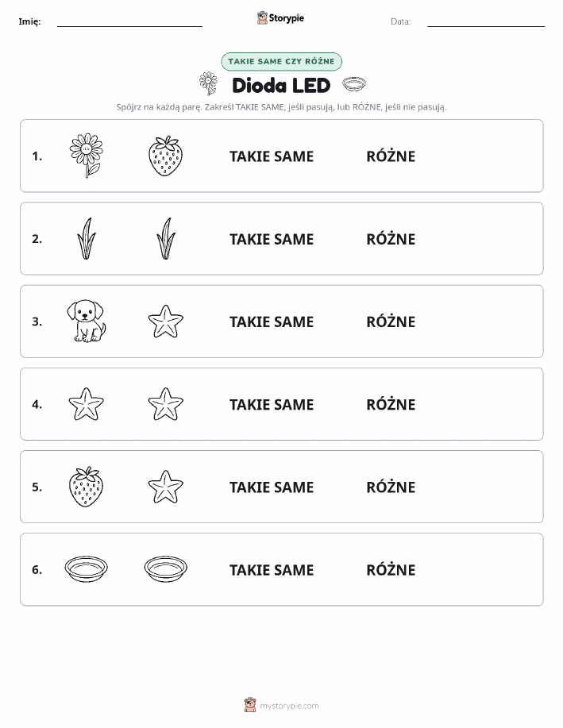
Task: Click the TAKIE SAME CZY RÓŻNE badge
Action: pos(281,61)
